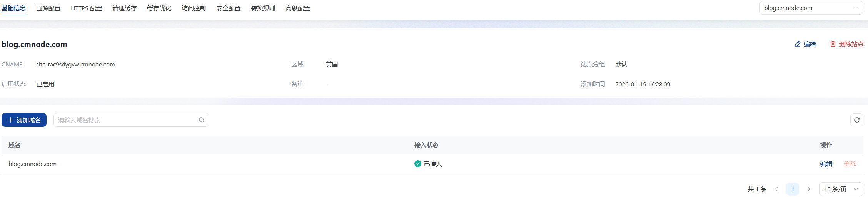This screenshot has height=201, width=868.
Task: Click the refresh icon above domain table
Action: 857,120
